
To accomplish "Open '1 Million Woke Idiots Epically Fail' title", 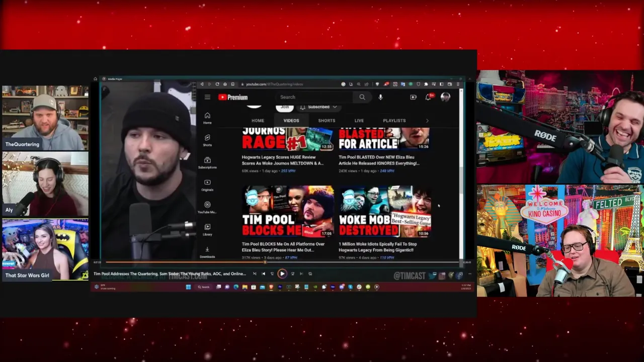I will coord(377,247).
